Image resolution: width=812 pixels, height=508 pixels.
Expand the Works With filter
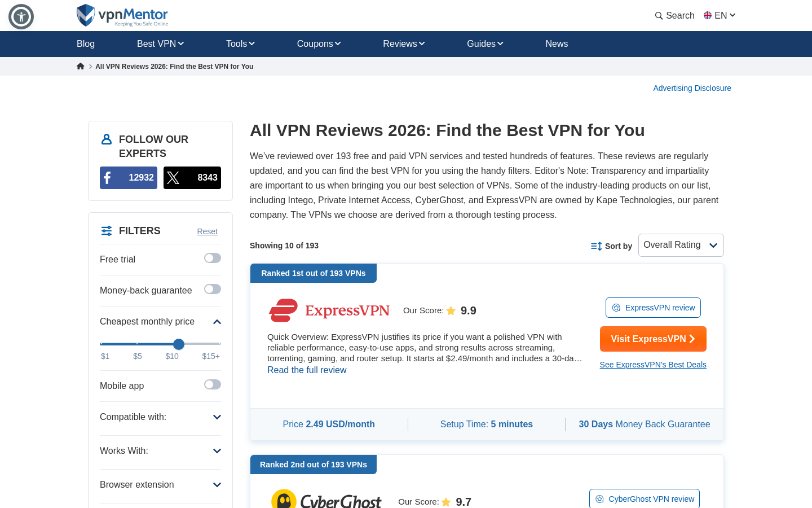point(217,451)
